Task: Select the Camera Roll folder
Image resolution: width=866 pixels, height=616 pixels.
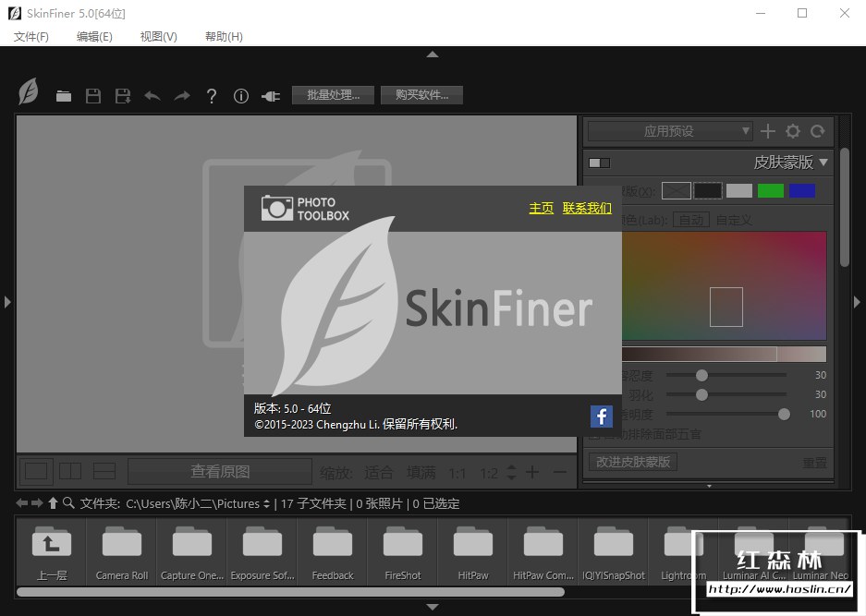Action: click(121, 552)
